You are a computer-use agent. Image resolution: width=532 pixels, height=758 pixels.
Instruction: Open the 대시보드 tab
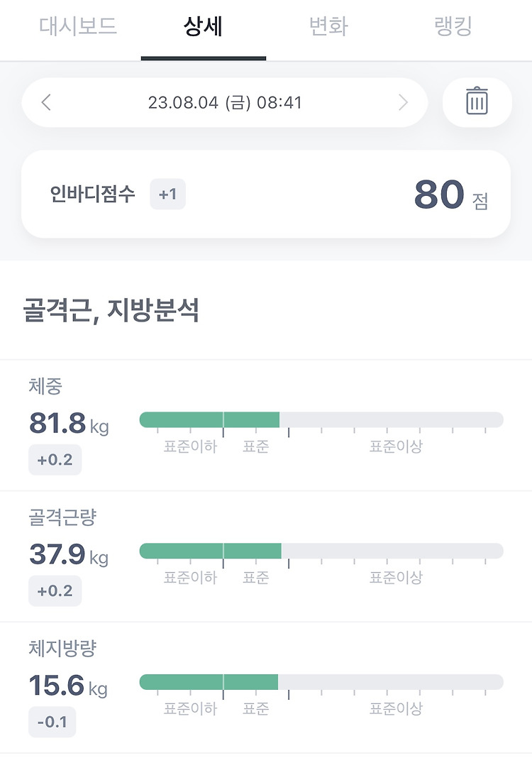tap(78, 27)
